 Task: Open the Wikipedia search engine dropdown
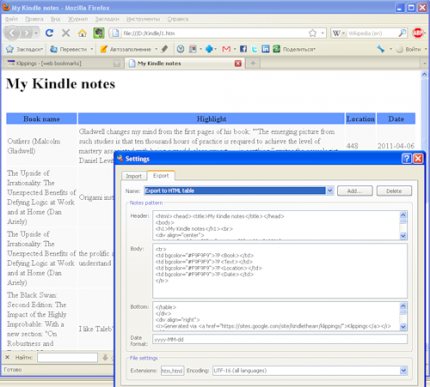[x=343, y=33]
